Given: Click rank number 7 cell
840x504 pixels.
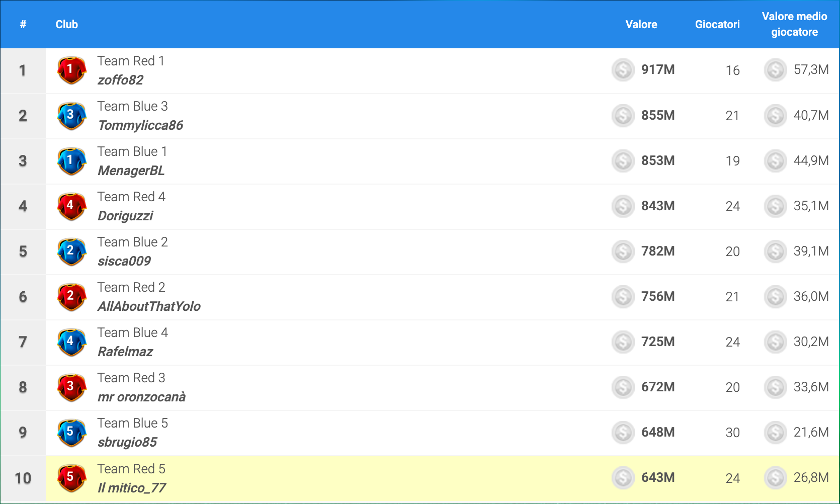Looking at the screenshot, I should tap(23, 342).
